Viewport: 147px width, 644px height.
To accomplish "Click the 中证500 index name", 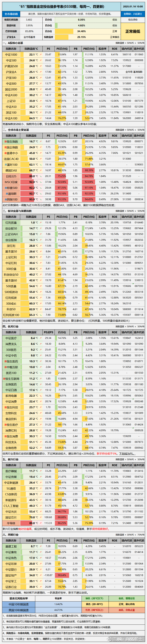I will point(11,60).
